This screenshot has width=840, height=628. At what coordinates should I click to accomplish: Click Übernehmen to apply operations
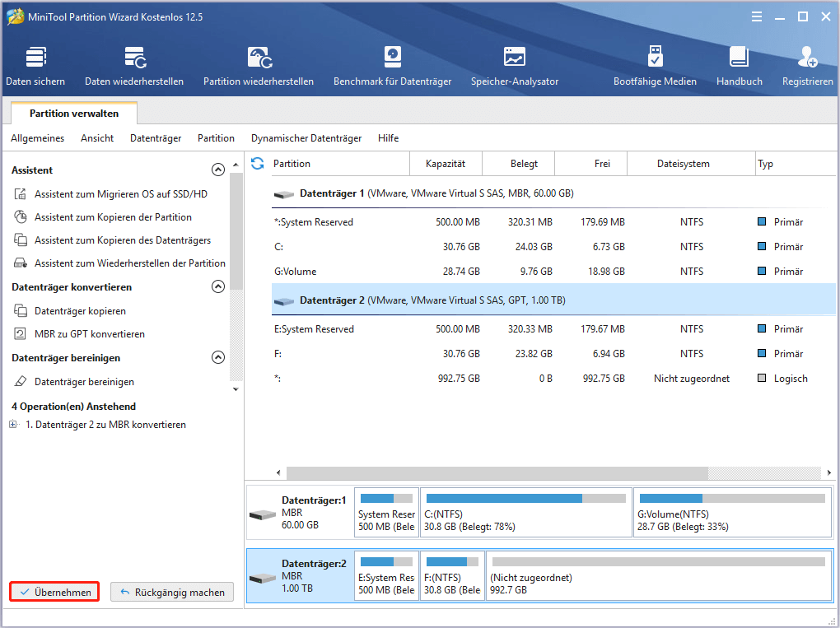(54, 592)
